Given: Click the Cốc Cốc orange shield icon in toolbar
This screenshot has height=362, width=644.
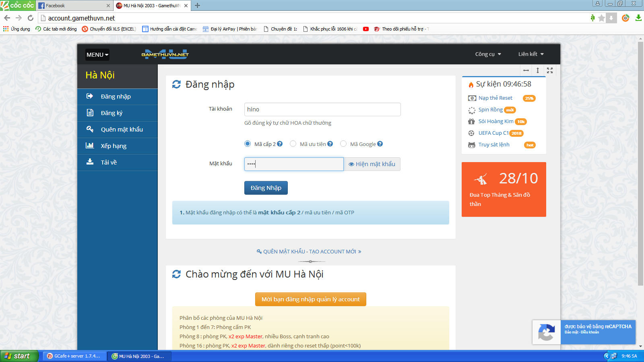Looking at the screenshot, I should (625, 18).
